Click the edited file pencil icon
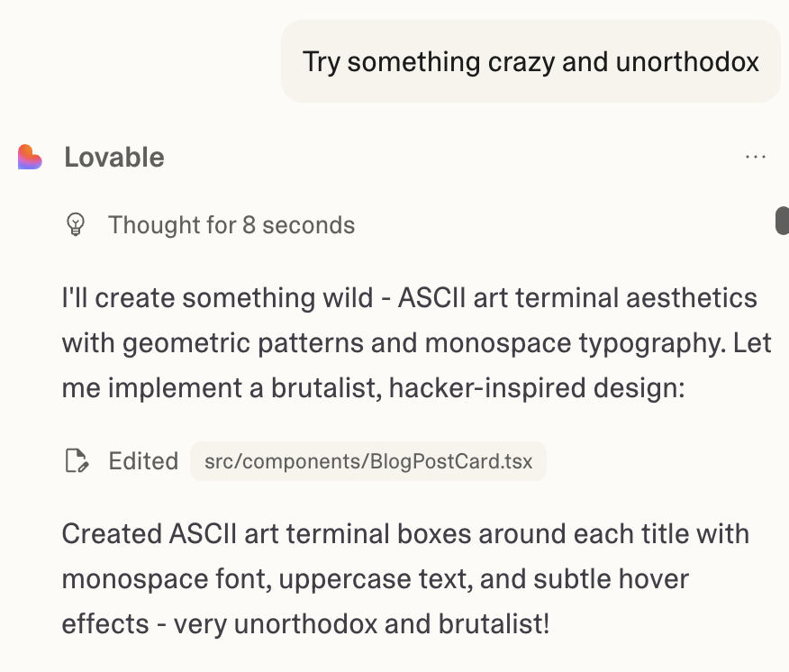 tap(77, 462)
